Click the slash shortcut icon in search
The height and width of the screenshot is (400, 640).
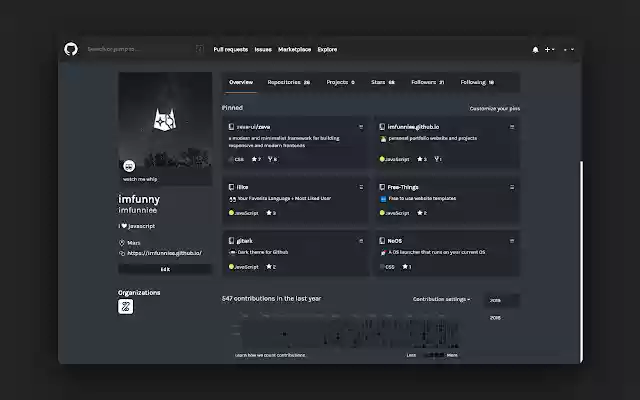[x=200, y=49]
